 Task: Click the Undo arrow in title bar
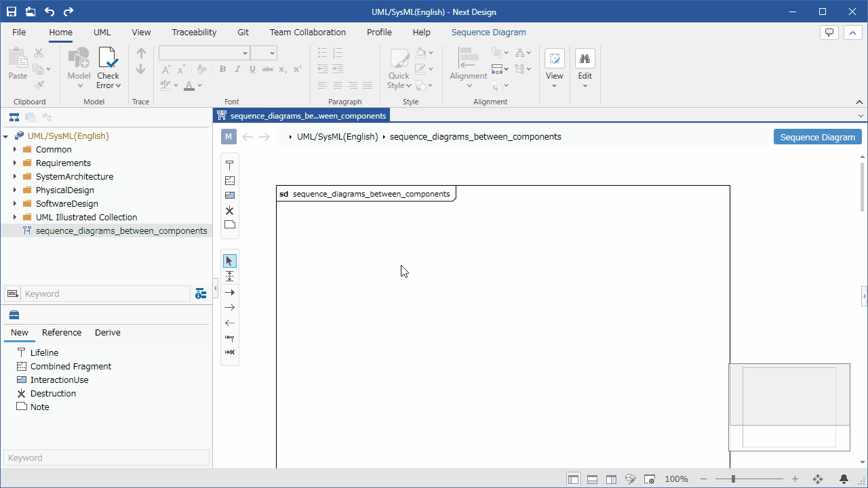point(50,12)
